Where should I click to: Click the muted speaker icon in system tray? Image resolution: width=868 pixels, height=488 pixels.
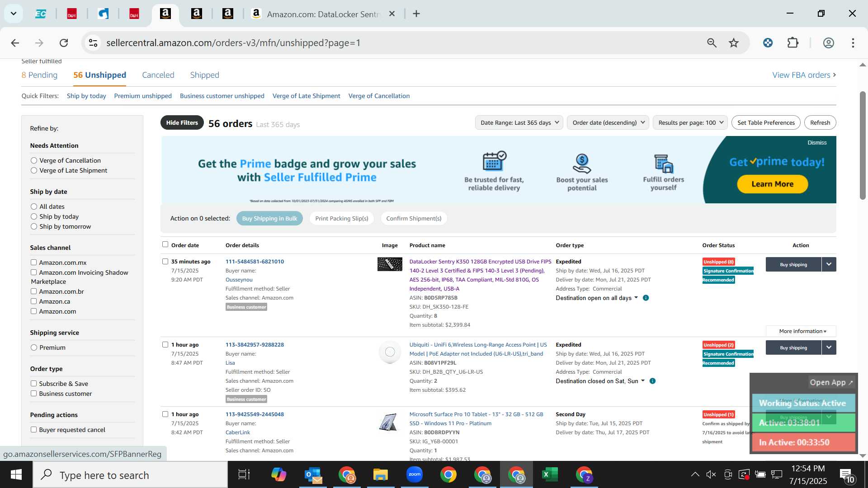pyautogui.click(x=711, y=474)
